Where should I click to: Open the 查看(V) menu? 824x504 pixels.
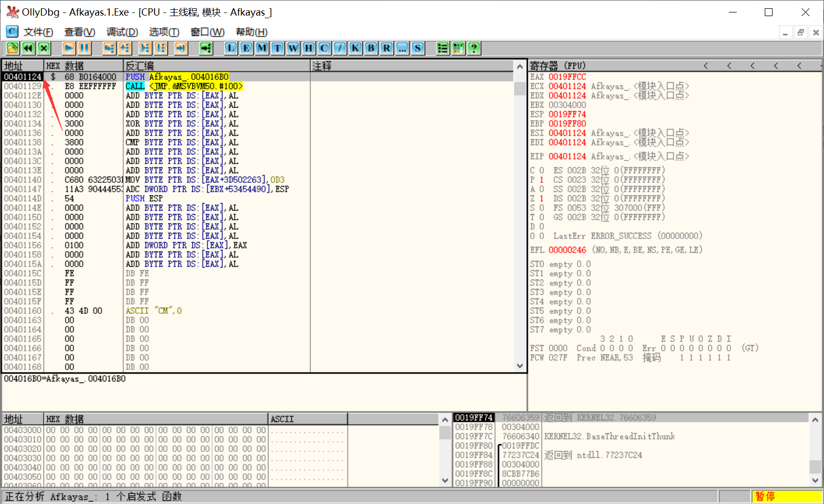tap(79, 32)
